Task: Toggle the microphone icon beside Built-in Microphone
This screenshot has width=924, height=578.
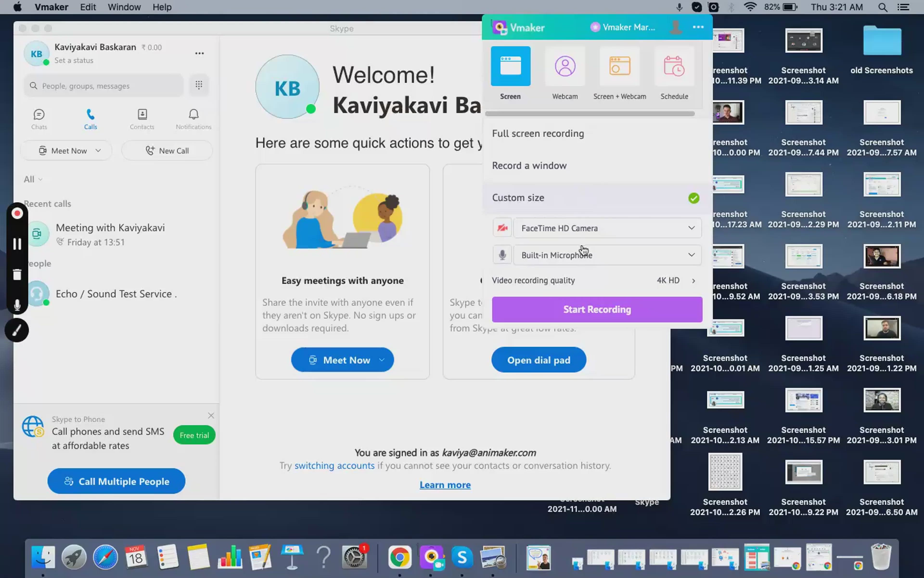Action: pyautogui.click(x=502, y=255)
